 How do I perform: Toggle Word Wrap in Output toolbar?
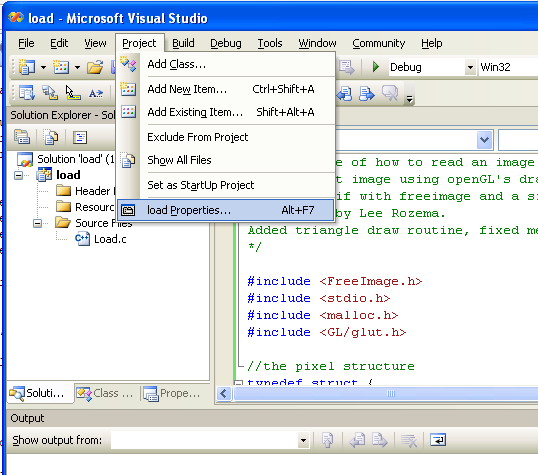pyautogui.click(x=438, y=440)
